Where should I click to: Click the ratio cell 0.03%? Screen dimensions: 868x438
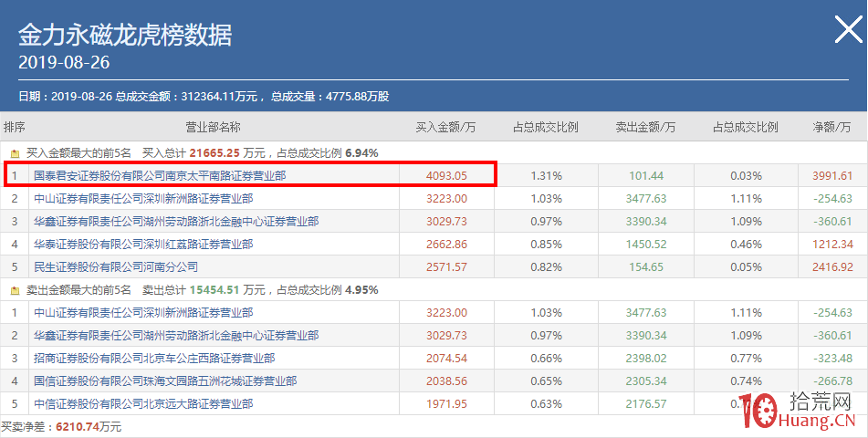pos(746,176)
